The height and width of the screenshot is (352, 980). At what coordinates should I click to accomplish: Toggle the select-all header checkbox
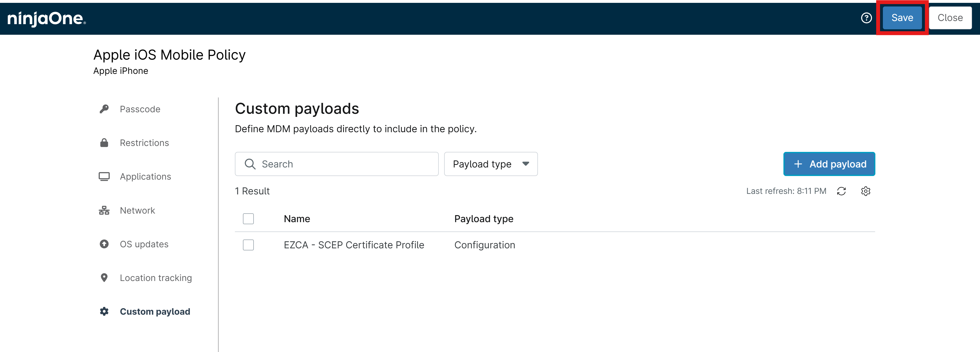coord(248,219)
